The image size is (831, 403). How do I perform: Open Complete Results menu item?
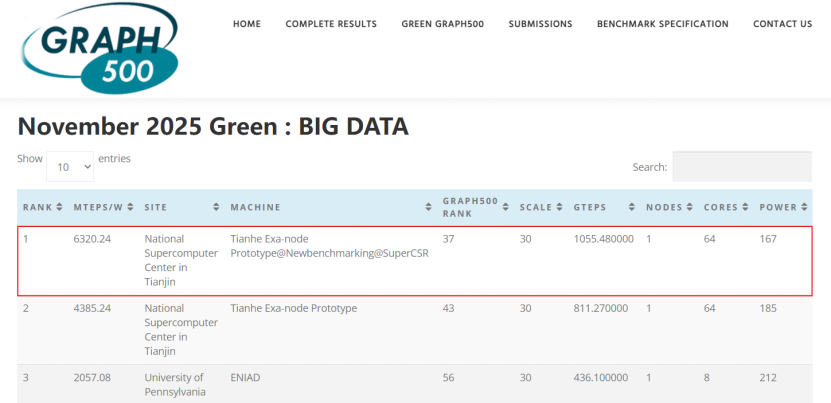pos(331,24)
